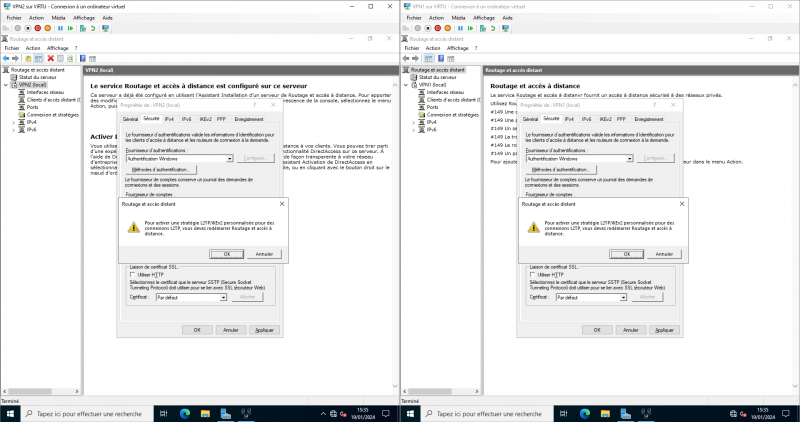
Task: Select Statut du serveur in VPN2 tree
Action: click(37, 77)
